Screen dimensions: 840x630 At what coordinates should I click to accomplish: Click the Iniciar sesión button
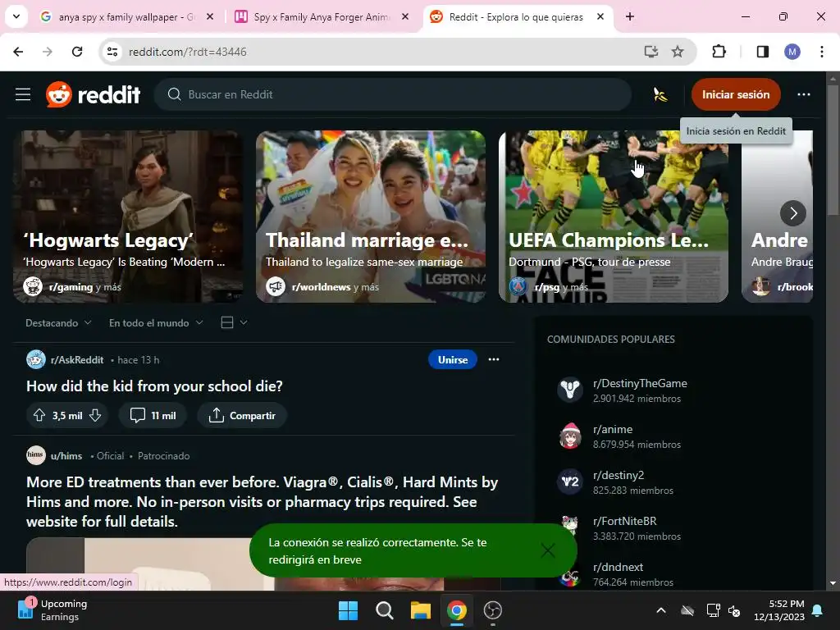tap(736, 95)
